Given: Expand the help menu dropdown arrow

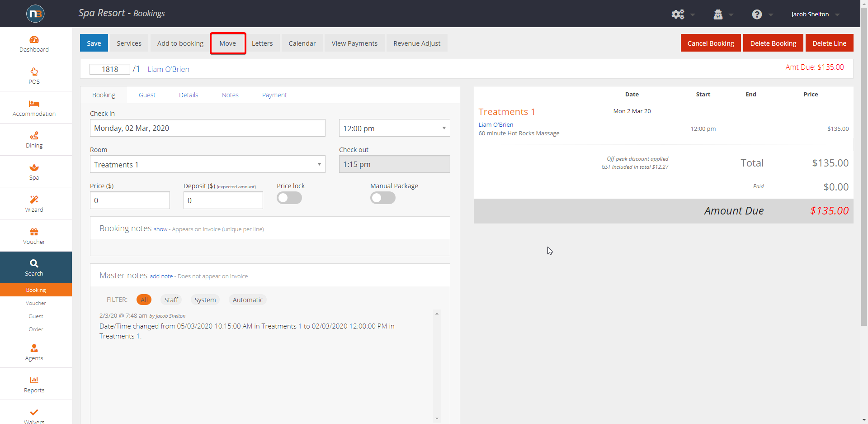Looking at the screenshot, I should (x=771, y=15).
